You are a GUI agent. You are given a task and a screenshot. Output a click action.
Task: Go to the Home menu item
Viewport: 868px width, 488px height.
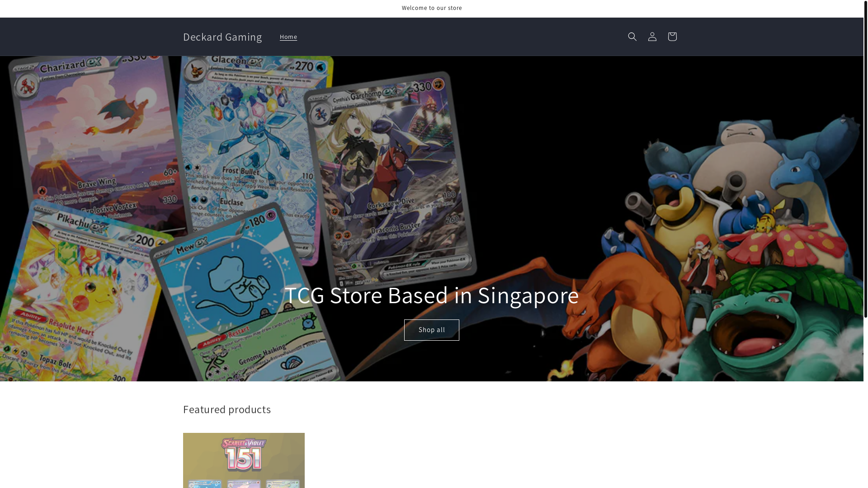pyautogui.click(x=288, y=37)
